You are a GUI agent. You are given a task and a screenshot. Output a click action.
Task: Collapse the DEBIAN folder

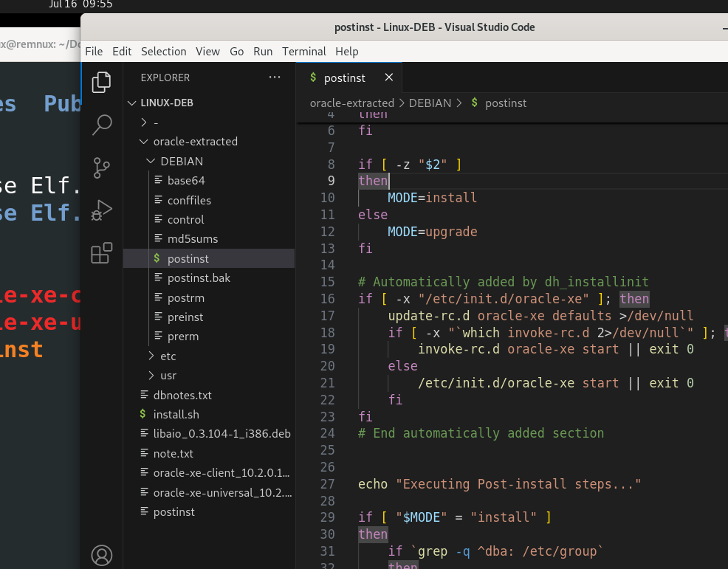click(209, 161)
